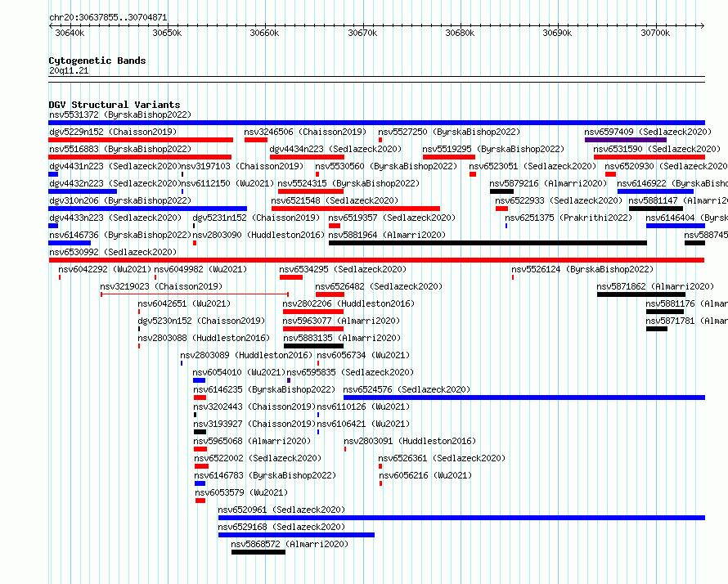Select nsv6042292 (Wu2021) label
This screenshot has height=584, width=728.
click(x=105, y=269)
